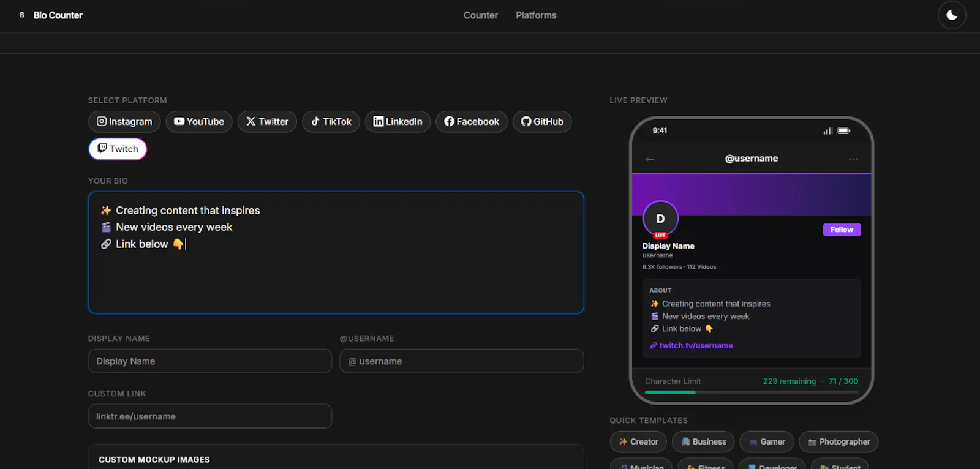The height and width of the screenshot is (469, 980).
Task: Click the battery icon in preview
Action: point(844,130)
